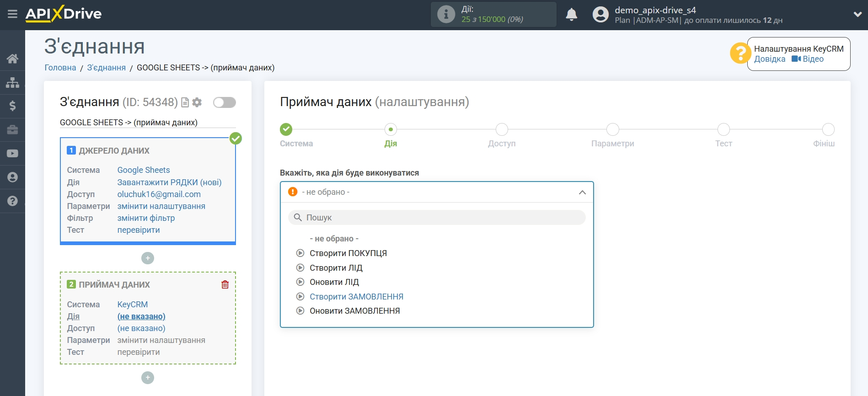868x396 pixels.
Task: Select 'Створити ПОКУПЦЯ' action
Action: point(348,253)
